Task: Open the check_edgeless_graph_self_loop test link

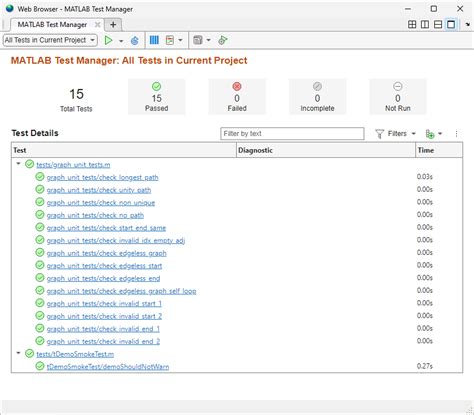Action: pyautogui.click(x=121, y=291)
